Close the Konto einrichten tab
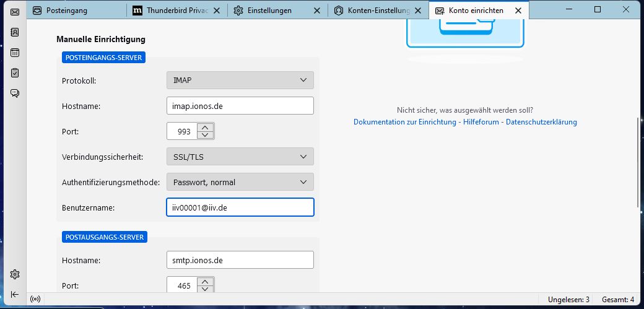 pyautogui.click(x=518, y=11)
